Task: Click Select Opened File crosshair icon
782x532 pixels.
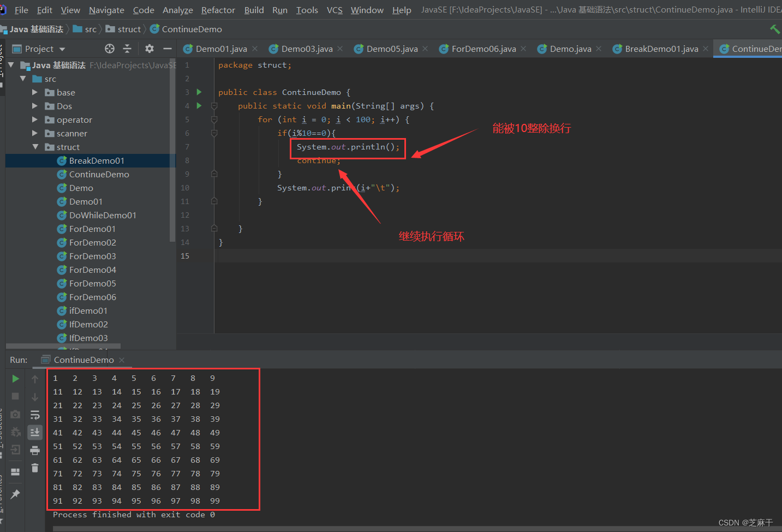Action: pos(109,49)
